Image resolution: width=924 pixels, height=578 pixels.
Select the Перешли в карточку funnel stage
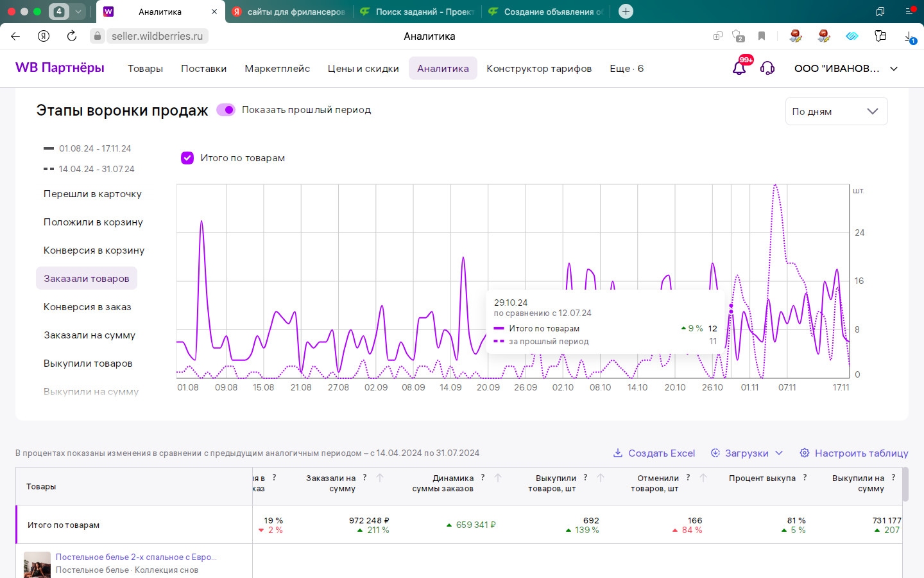pos(92,194)
